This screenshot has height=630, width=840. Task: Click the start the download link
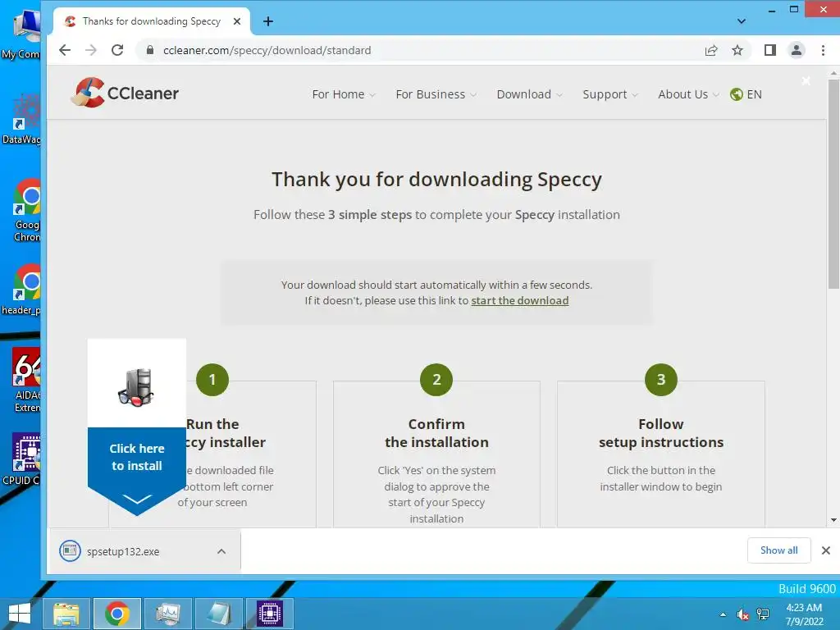pos(519,300)
